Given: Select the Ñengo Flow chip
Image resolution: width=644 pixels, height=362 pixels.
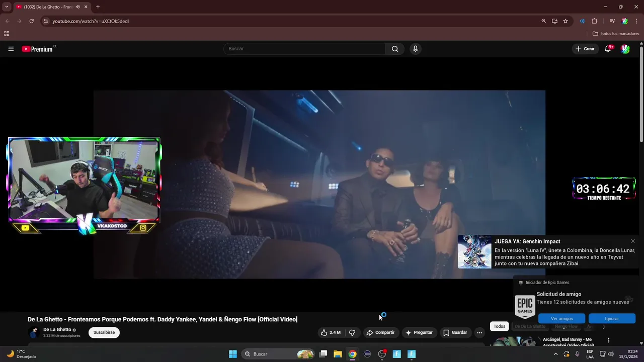Looking at the screenshot, I should coord(566,326).
